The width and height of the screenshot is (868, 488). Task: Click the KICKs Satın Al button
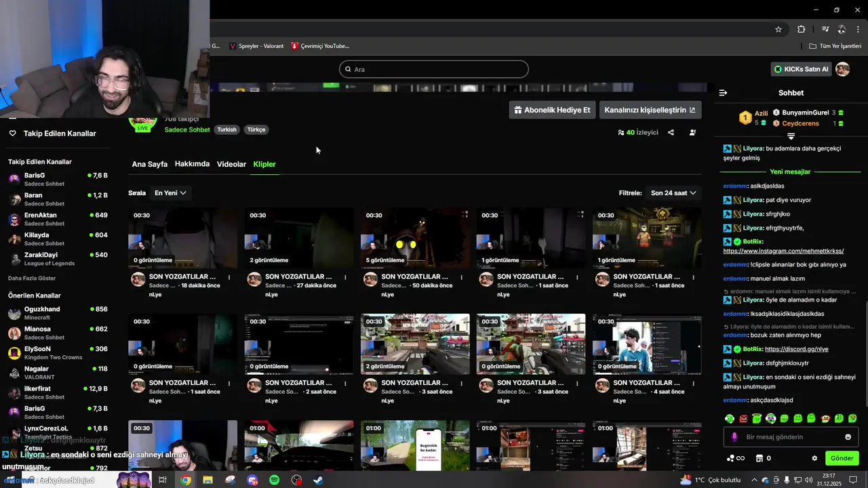pos(801,69)
